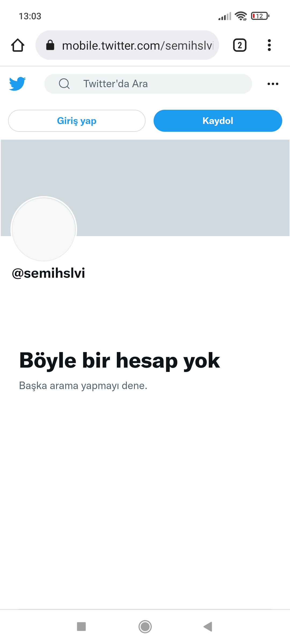Tap the padlock icon in the address bar

pyautogui.click(x=50, y=45)
